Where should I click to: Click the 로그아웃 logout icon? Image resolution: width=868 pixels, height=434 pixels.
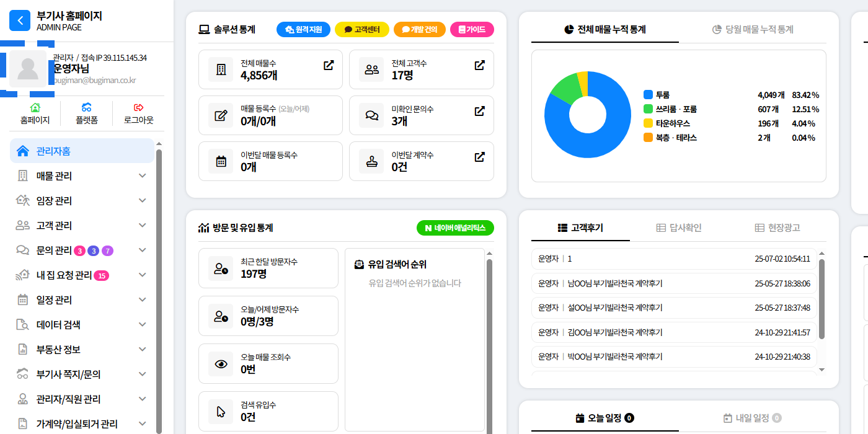138,108
